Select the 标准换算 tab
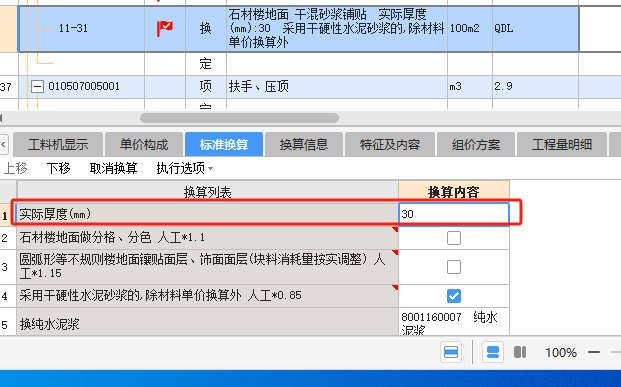621x387 pixels. 224,145
